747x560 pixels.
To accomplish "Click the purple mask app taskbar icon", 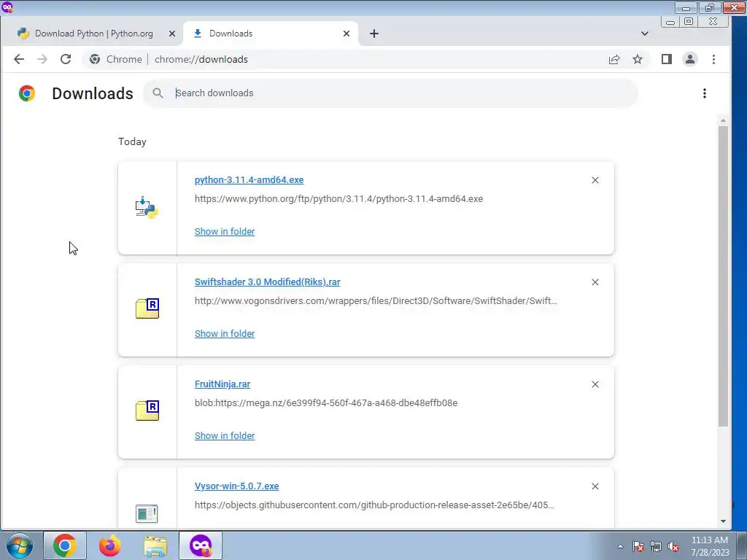I will pos(201,545).
